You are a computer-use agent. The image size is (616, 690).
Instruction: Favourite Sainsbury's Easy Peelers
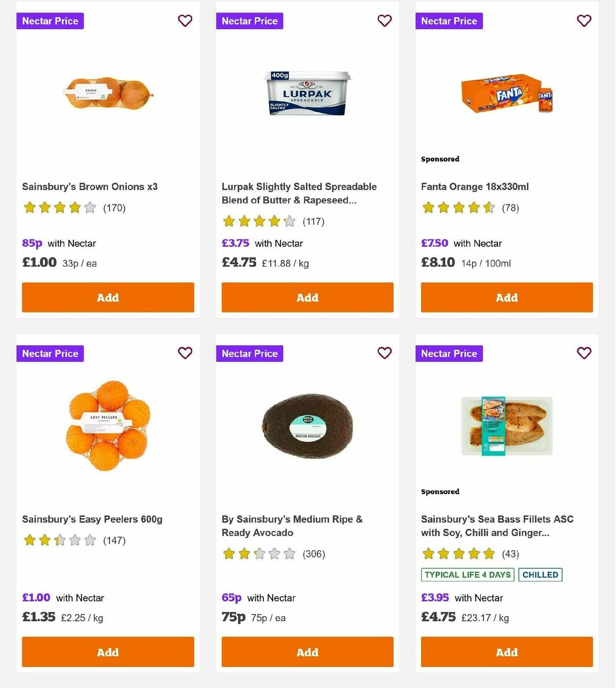point(185,353)
